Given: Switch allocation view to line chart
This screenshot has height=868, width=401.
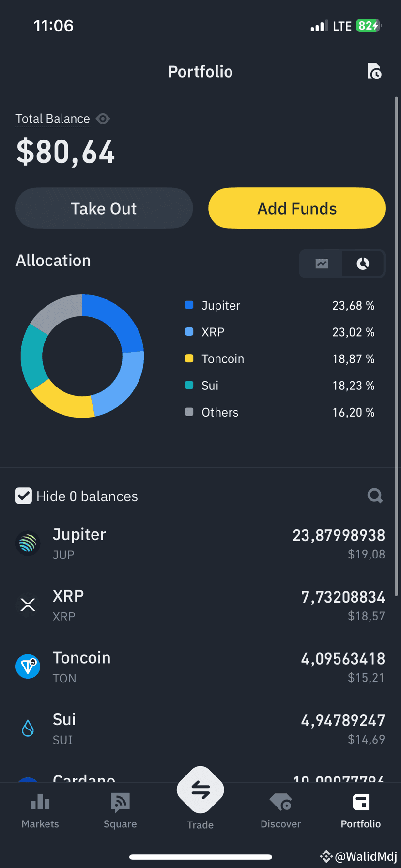Looking at the screenshot, I should click(x=322, y=263).
